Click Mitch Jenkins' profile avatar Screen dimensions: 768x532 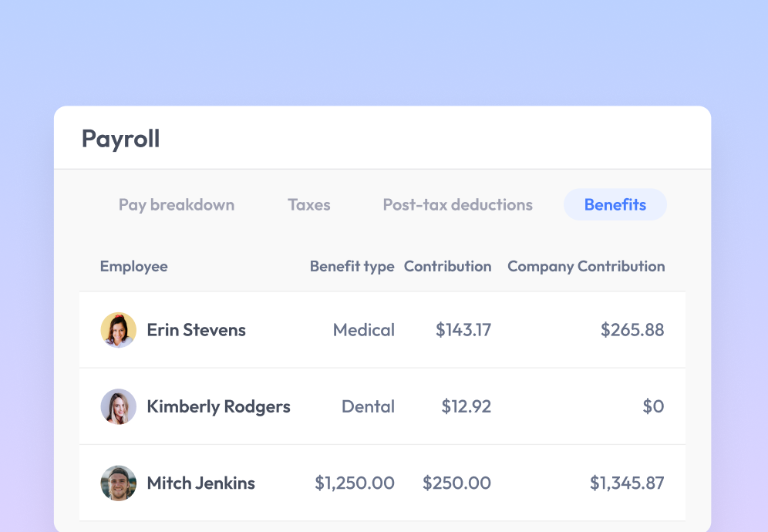[x=118, y=483]
